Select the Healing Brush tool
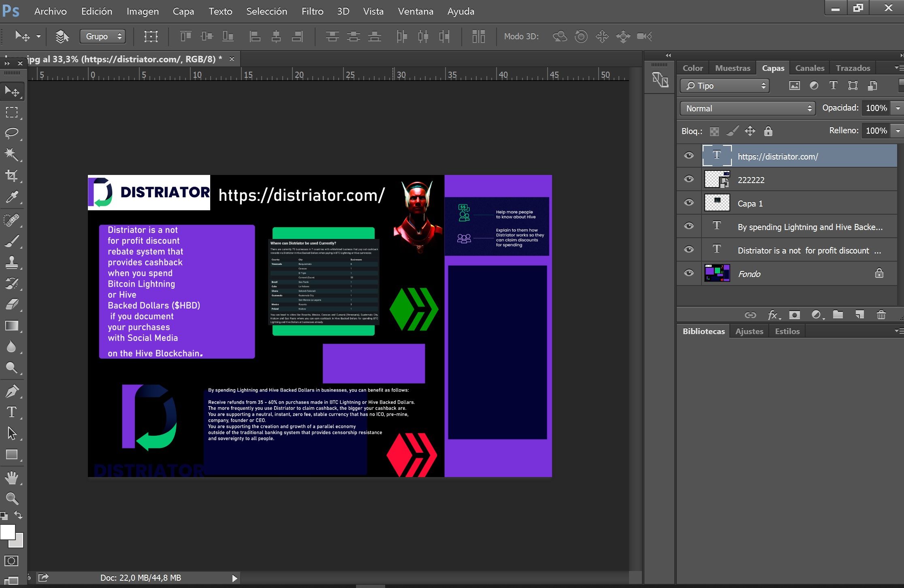Image resolution: width=904 pixels, height=588 pixels. [x=12, y=220]
